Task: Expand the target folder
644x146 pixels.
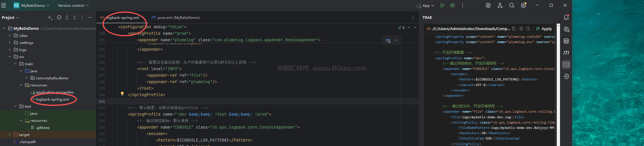Action: 10,134
